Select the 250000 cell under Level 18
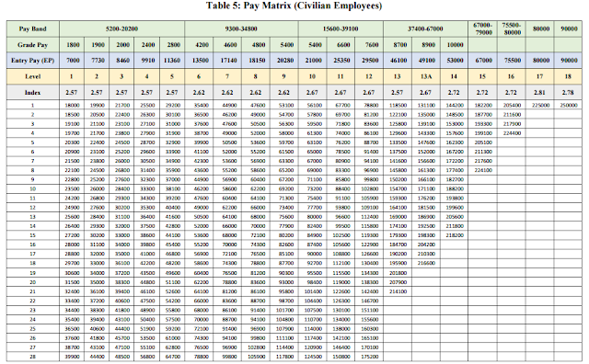The height and width of the screenshot is (364, 589). pyautogui.click(x=569, y=106)
